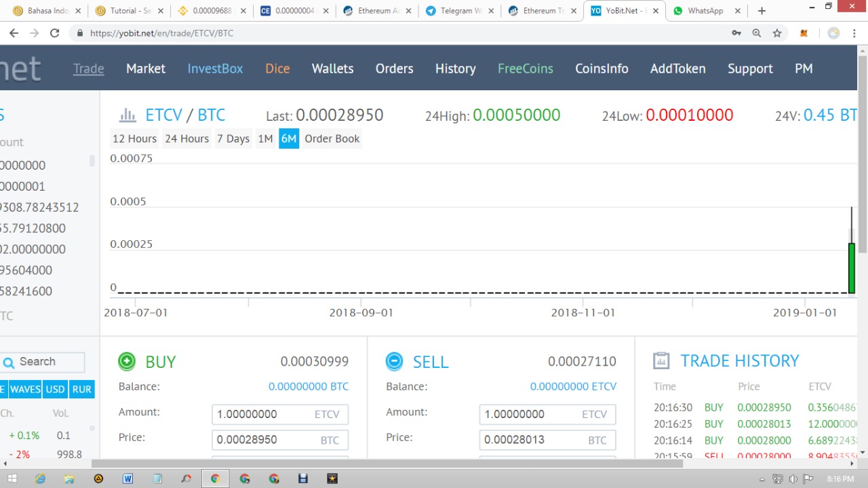Open the MetaMask fox extension
The image size is (868, 488).
(x=804, y=33)
